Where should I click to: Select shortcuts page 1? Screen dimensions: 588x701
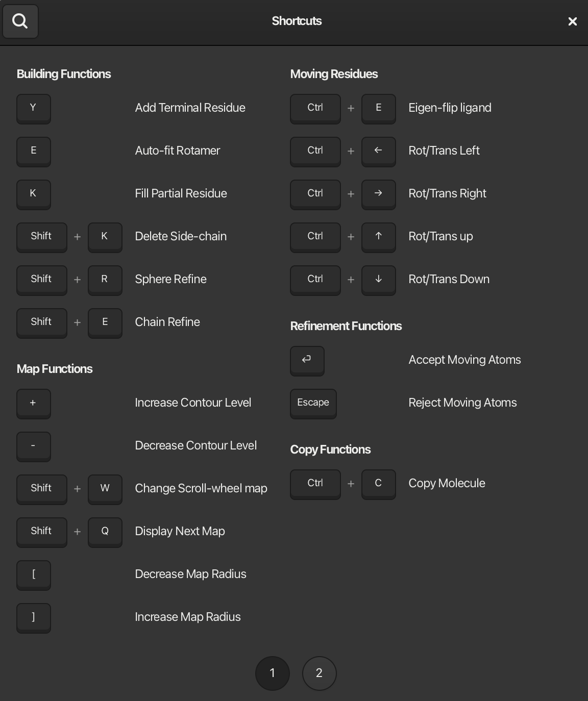(272, 673)
